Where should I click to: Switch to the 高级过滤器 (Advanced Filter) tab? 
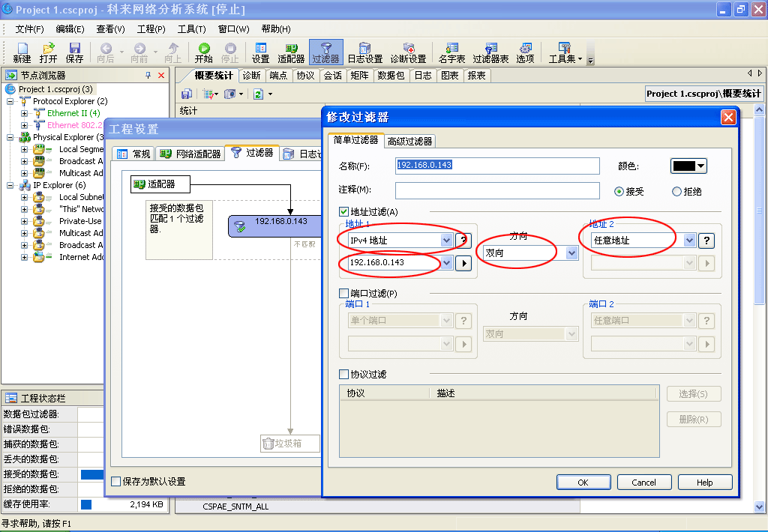pyautogui.click(x=409, y=141)
